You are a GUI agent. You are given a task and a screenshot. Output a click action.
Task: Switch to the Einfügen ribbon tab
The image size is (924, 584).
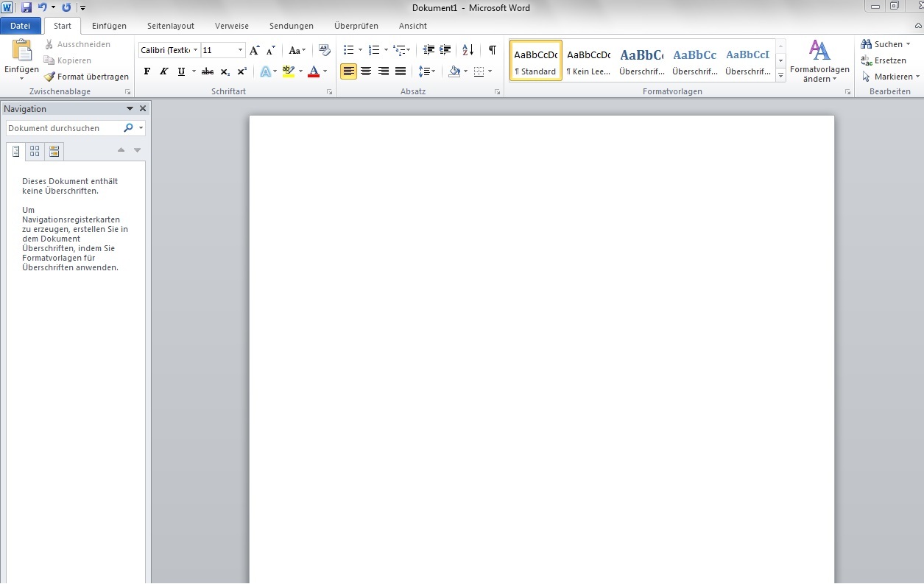click(109, 26)
